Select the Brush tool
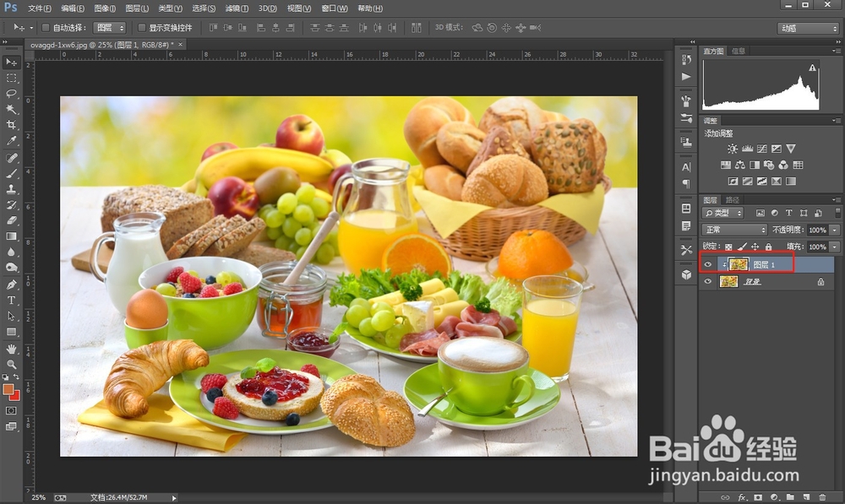This screenshot has height=504, width=845. point(11,173)
